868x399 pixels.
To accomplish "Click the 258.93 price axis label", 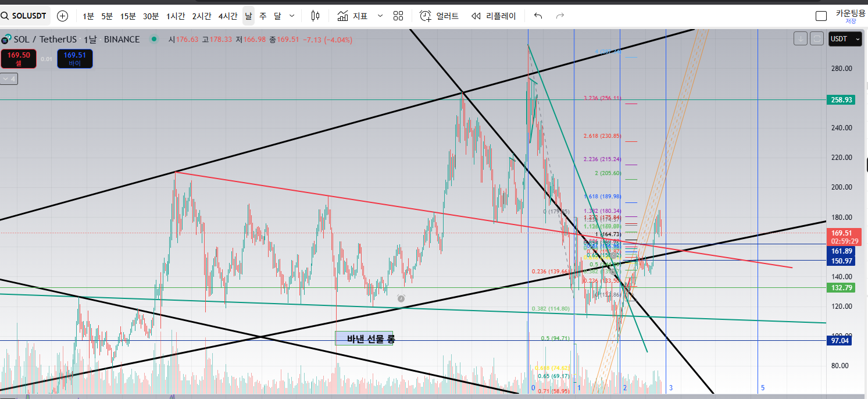I will click(840, 100).
